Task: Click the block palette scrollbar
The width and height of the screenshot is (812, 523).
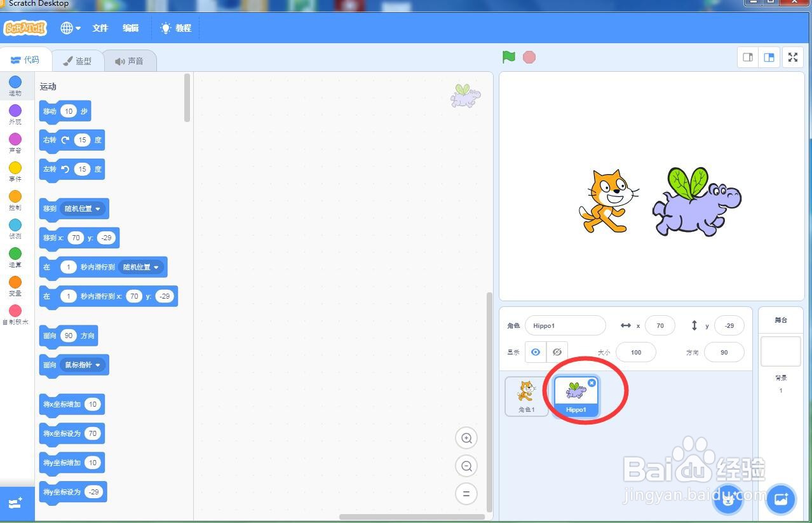Action: point(187,98)
